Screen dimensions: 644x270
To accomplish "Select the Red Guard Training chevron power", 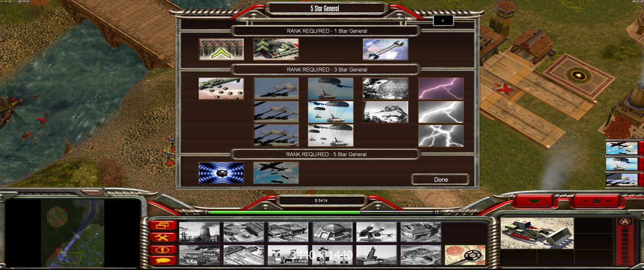I will point(221,49).
